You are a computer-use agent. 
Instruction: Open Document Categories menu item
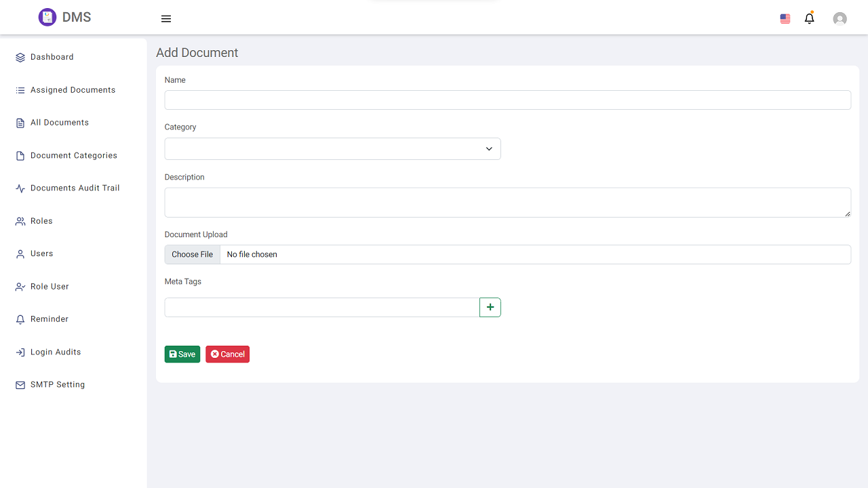(x=74, y=156)
